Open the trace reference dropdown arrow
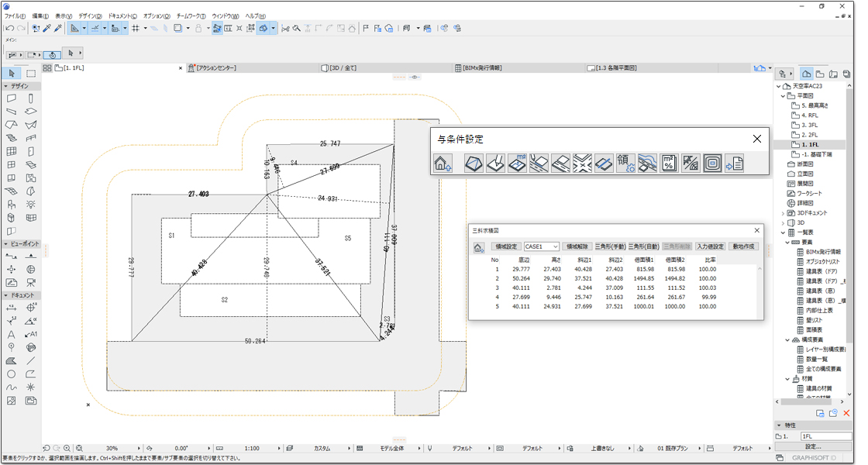The image size is (868, 465). (273, 28)
